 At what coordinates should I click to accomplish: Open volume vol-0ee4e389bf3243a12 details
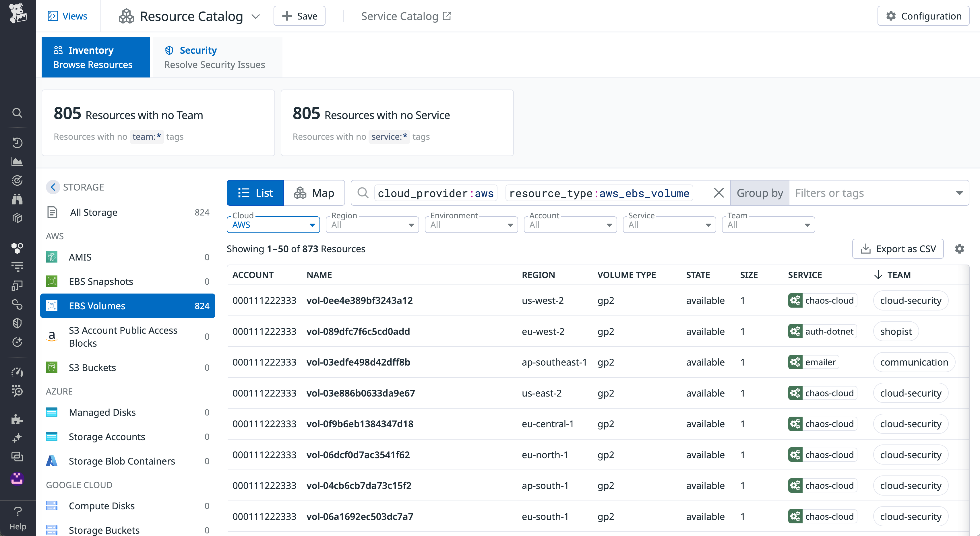tap(359, 300)
